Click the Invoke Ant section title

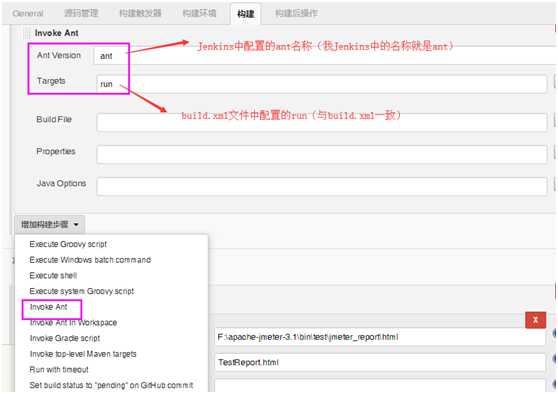pos(57,33)
